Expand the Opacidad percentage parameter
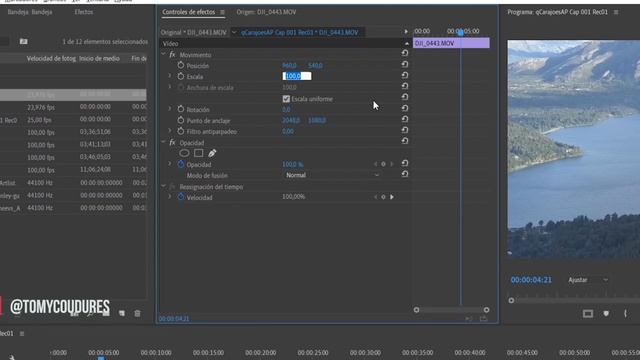The image size is (640, 360). [170, 164]
